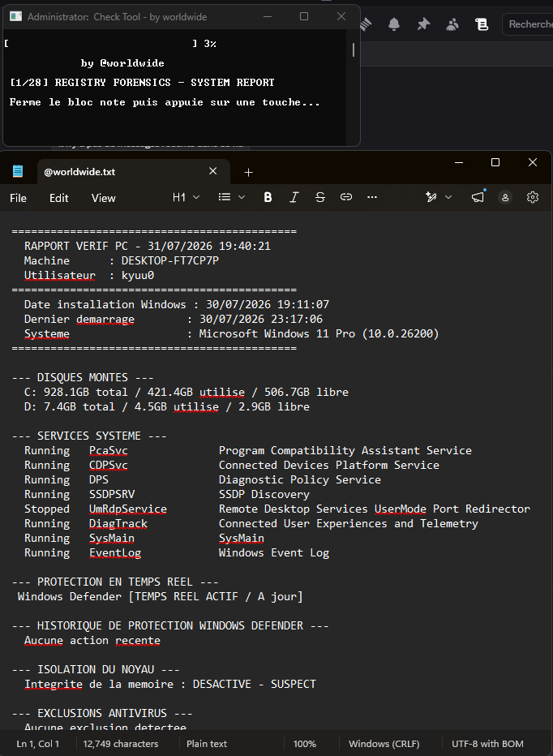This screenshot has height=756, width=553.
Task: Expand the rewrite options chevron in Notepad
Action: pyautogui.click(x=448, y=197)
